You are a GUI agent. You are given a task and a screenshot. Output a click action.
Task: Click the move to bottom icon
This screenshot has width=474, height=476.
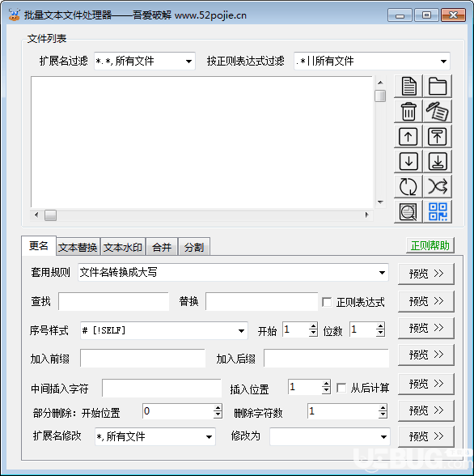(x=438, y=162)
